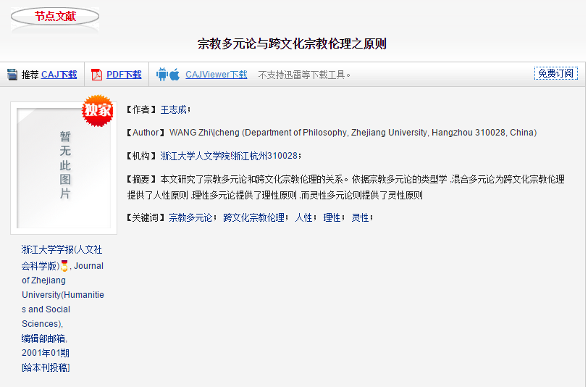
Task: Click the 【关键词】 label
Action: [146, 217]
